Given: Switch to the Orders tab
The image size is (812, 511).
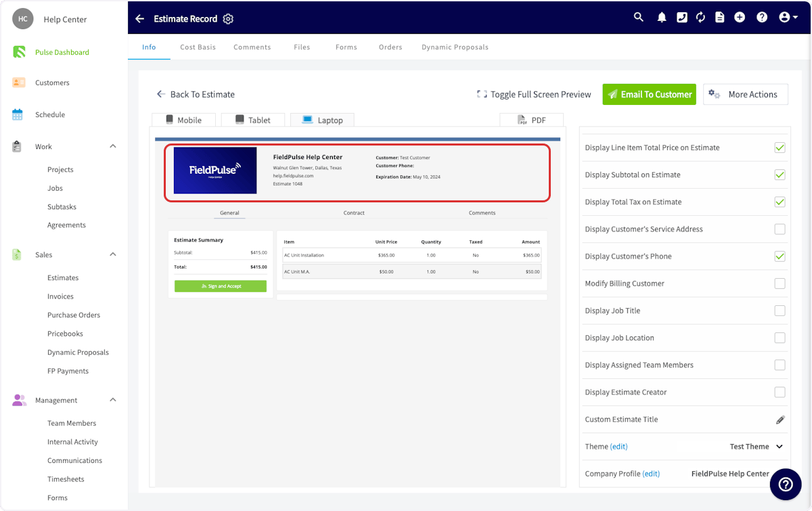Looking at the screenshot, I should click(x=390, y=47).
